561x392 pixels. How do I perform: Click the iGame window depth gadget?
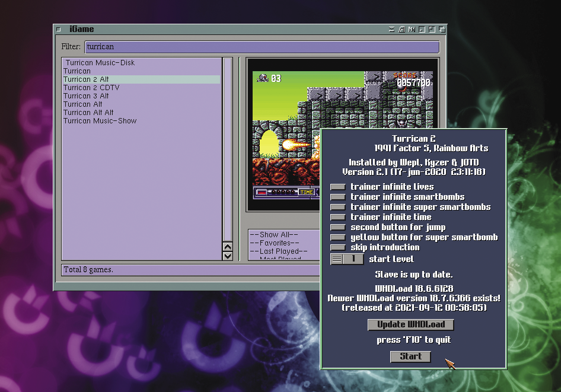pos(442,29)
